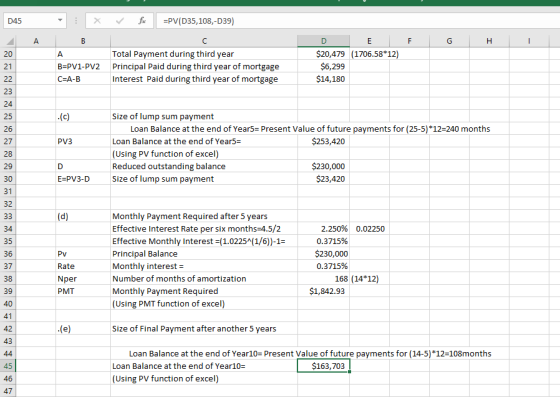Image resolution: width=560 pixels, height=397 pixels.
Task: Open the Name Box dropdown arrow
Action: click(x=60, y=20)
